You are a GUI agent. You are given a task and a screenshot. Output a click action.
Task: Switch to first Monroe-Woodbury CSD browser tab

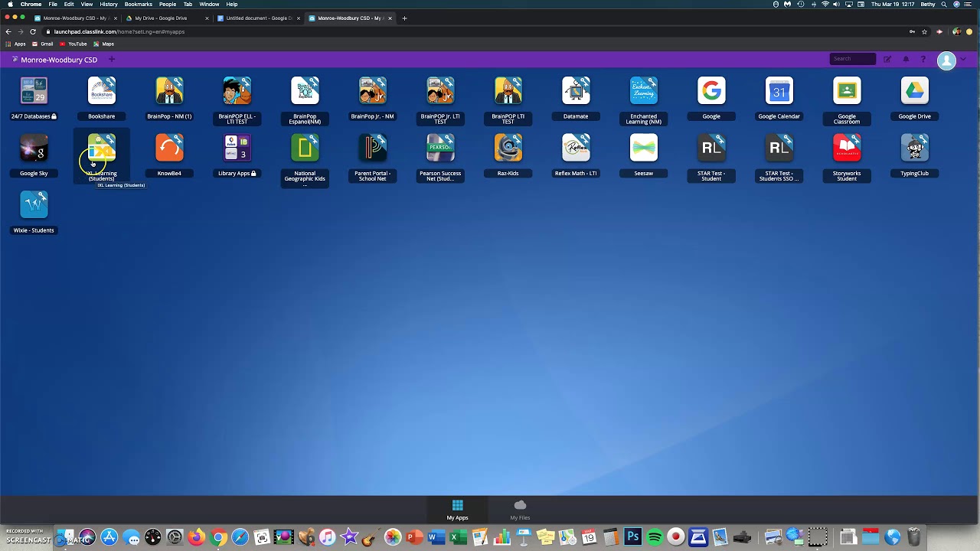pyautogui.click(x=75, y=18)
